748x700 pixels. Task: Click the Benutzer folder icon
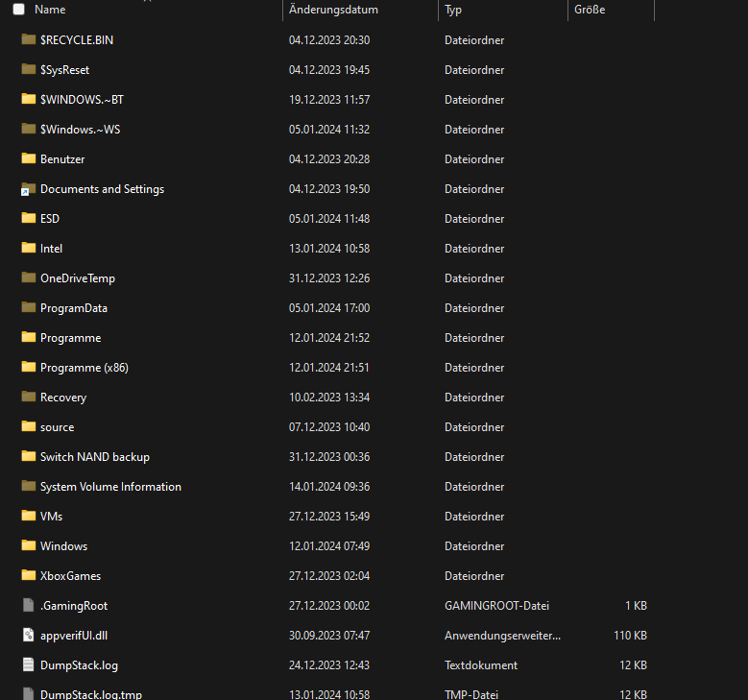point(29,158)
